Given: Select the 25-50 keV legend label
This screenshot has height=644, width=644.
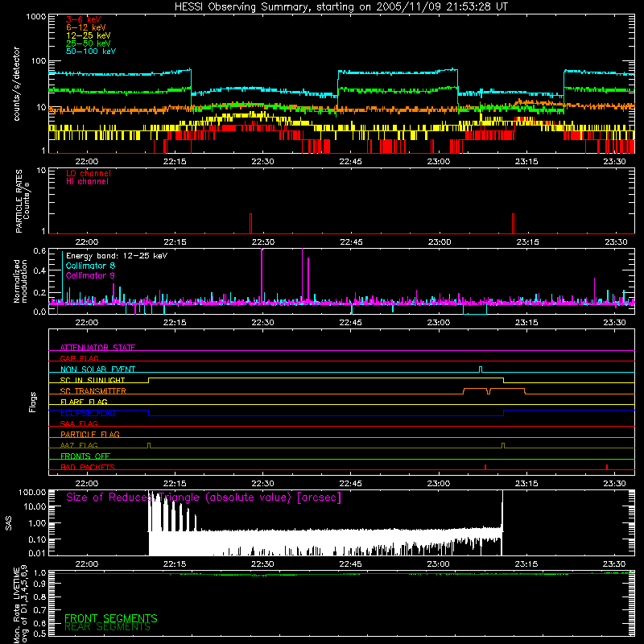Looking at the screenshot, I should pyautogui.click(x=89, y=43).
